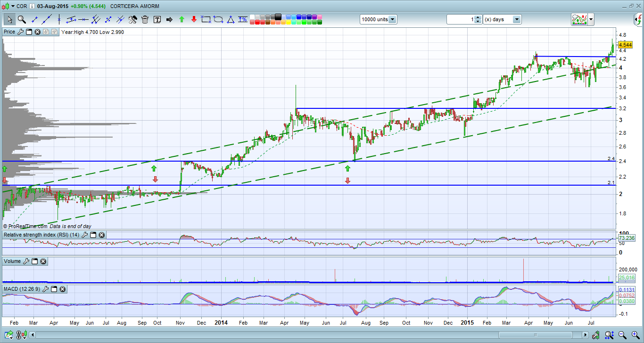Close the MACD indicator panel
This screenshot has height=343, width=644.
pyautogui.click(x=62, y=289)
